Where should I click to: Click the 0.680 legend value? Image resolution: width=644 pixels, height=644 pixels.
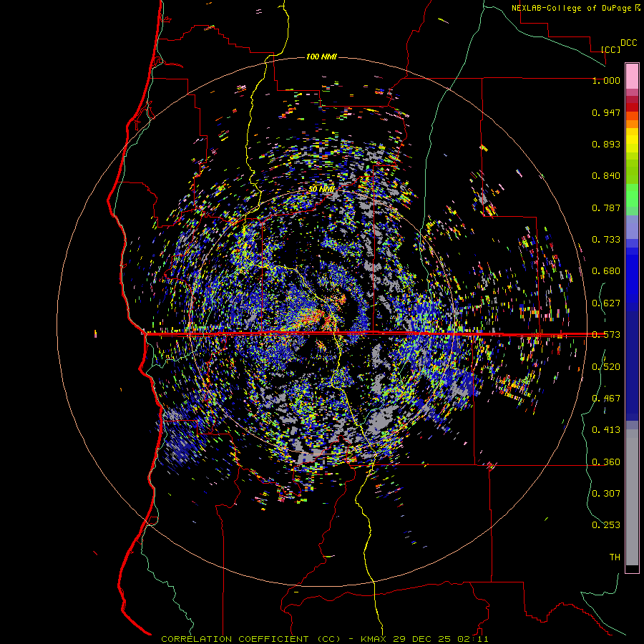click(x=606, y=271)
